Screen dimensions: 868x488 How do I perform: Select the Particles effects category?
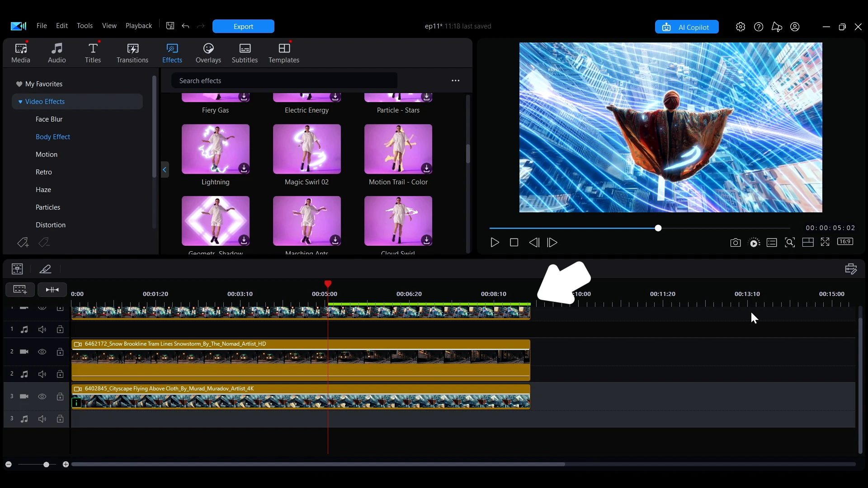48,207
